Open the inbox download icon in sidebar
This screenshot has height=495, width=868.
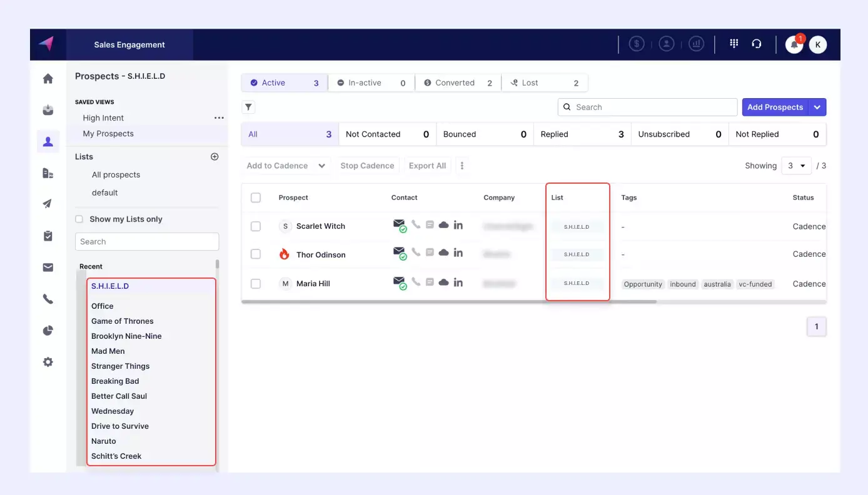click(48, 110)
